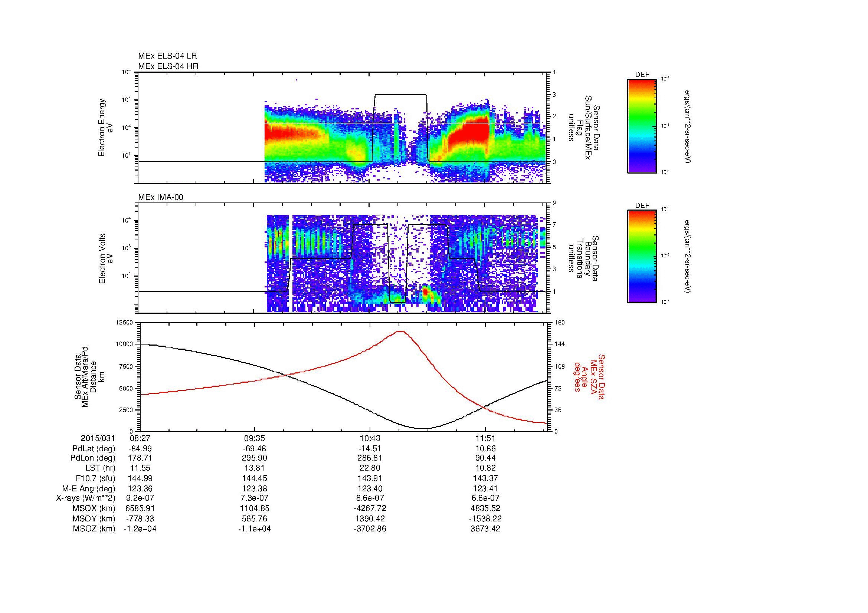
Task: Click the 'Electron Volts eV' axis label
Action: (x=105, y=258)
